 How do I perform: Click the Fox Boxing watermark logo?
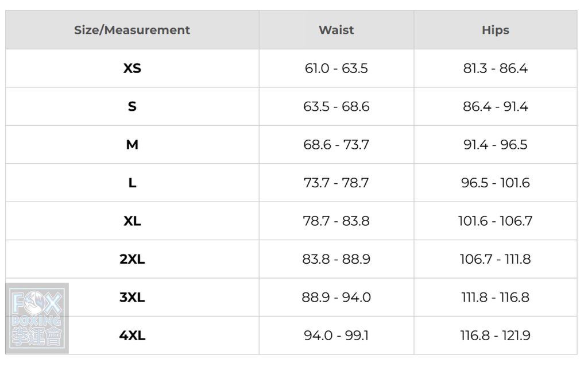pos(37,318)
